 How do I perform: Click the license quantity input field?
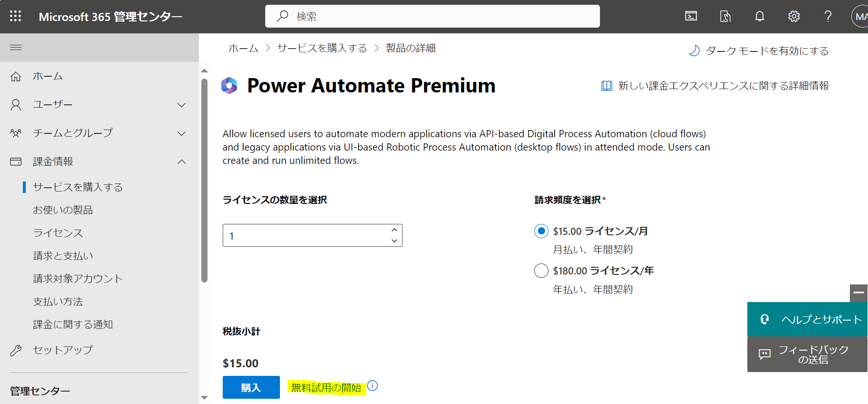pos(312,235)
